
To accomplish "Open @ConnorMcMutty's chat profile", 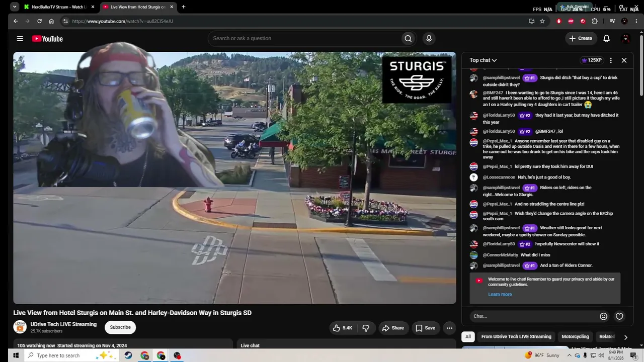I will (x=501, y=255).
